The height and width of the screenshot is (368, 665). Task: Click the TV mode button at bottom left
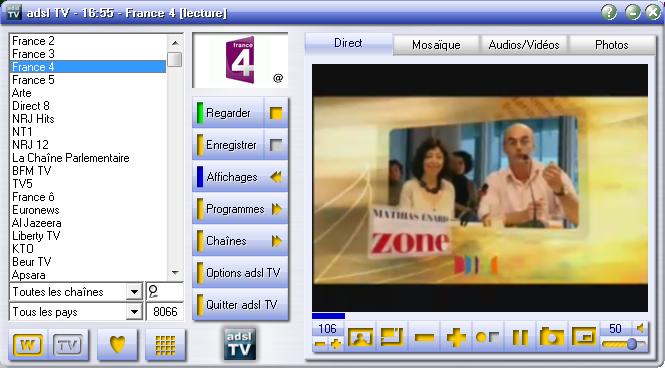[68, 345]
